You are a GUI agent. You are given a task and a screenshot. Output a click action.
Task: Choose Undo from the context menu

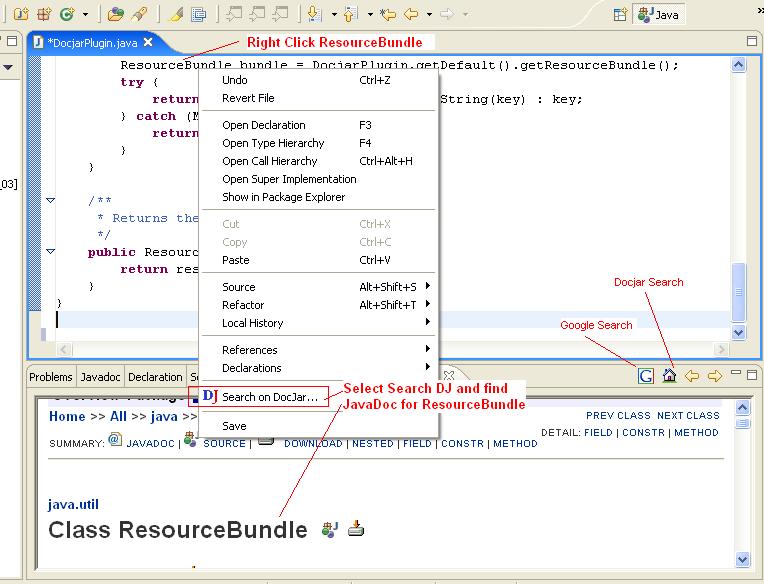point(319,80)
